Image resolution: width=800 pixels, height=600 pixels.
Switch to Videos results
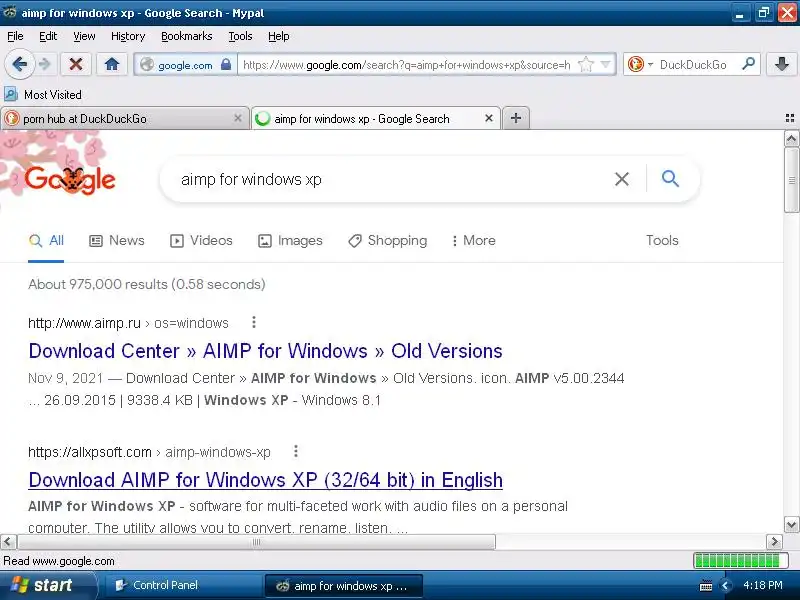(201, 240)
